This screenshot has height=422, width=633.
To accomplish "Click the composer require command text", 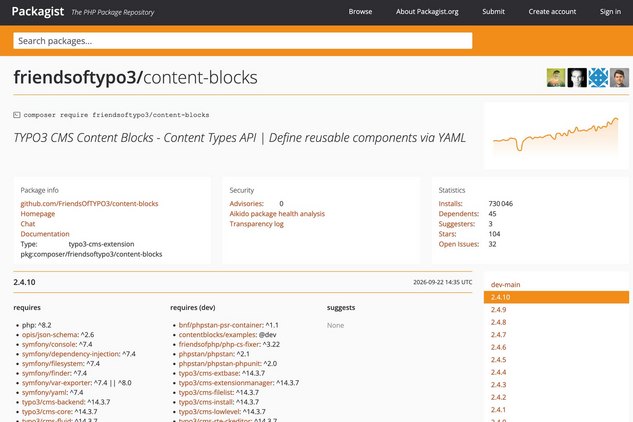I will coord(116,115).
